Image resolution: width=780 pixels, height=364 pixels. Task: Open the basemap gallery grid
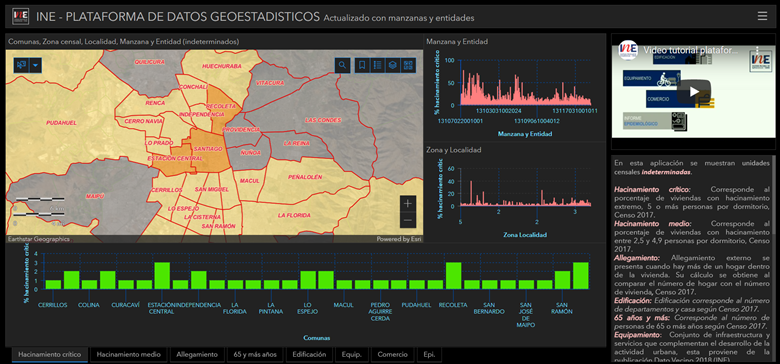pos(408,65)
